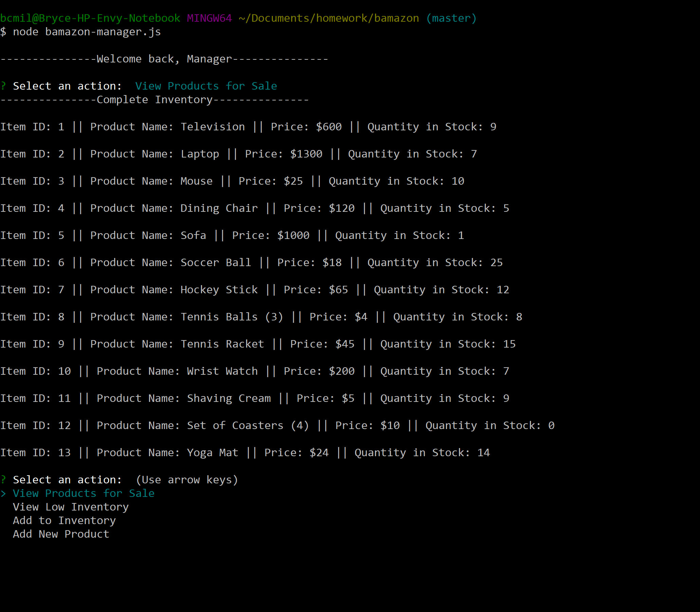This screenshot has width=700, height=612.
Task: Click the Yoga Mat inventory row
Action: point(245,452)
